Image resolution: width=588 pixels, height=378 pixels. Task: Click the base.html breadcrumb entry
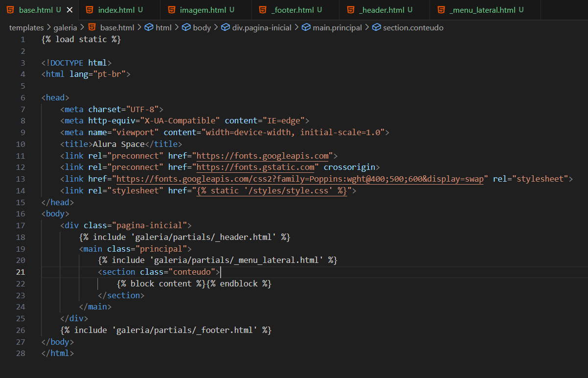[x=117, y=28]
